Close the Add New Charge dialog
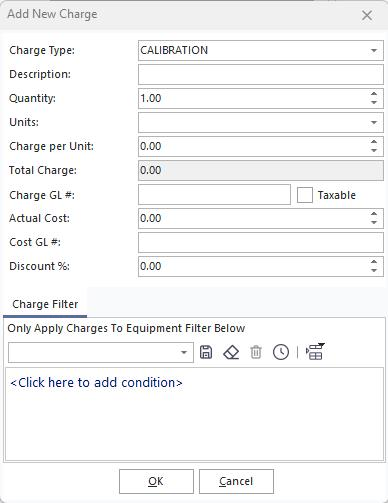 (367, 15)
